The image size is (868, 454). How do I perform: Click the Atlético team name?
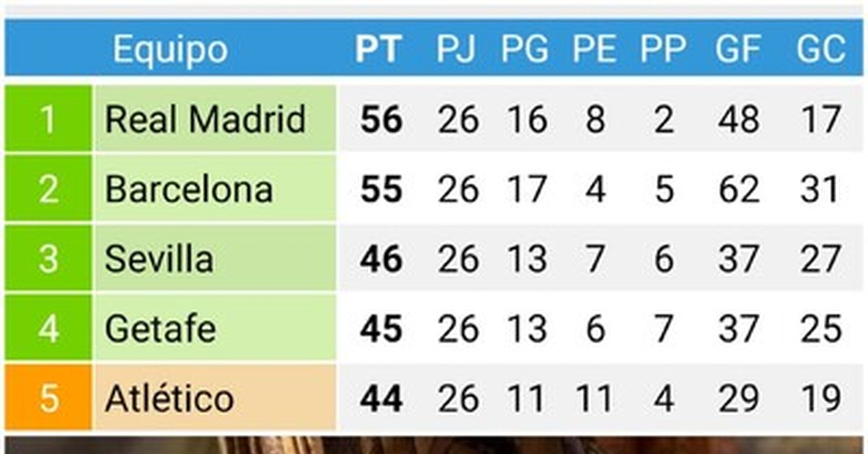click(170, 398)
